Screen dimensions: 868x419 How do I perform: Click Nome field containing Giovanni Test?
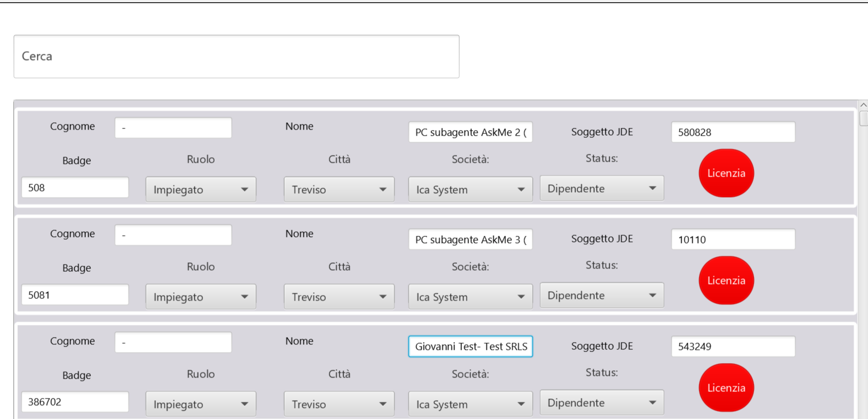tap(470, 346)
